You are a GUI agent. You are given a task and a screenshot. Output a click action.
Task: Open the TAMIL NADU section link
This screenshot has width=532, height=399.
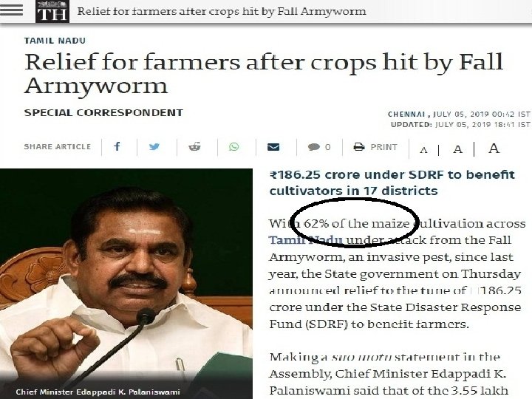pos(55,41)
